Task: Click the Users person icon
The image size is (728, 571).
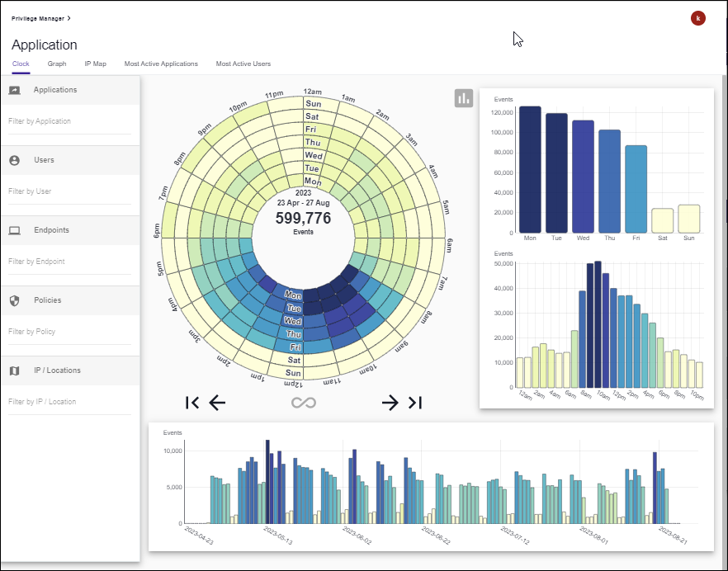Action: (x=14, y=160)
